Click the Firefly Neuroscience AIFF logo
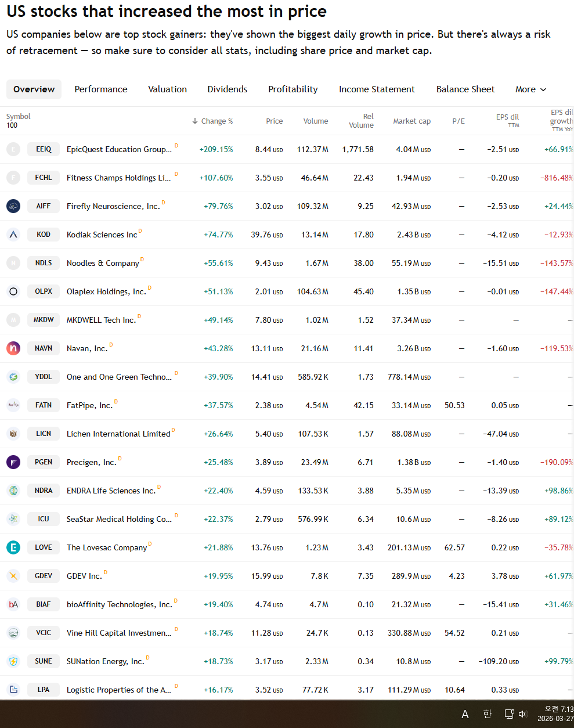This screenshot has width=574, height=728. point(13,206)
